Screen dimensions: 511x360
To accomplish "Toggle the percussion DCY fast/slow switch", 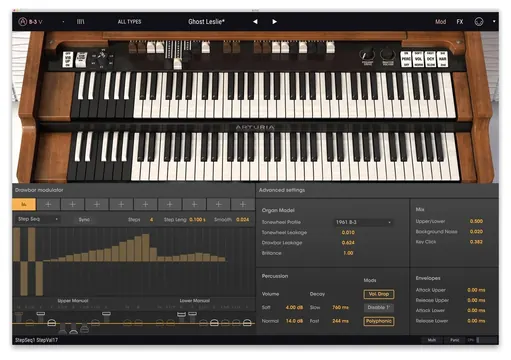I will tap(430, 59).
